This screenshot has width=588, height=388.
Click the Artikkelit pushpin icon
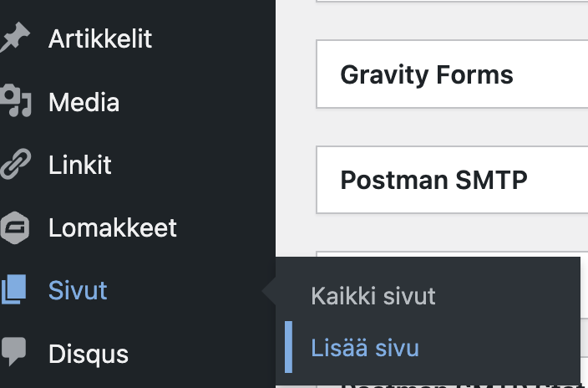click(14, 39)
